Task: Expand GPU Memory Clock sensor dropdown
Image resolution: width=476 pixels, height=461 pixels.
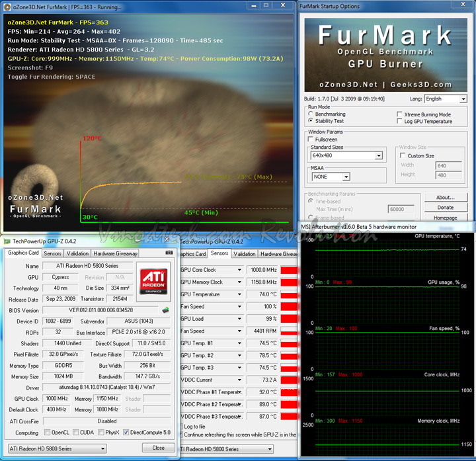Action: coord(239,282)
